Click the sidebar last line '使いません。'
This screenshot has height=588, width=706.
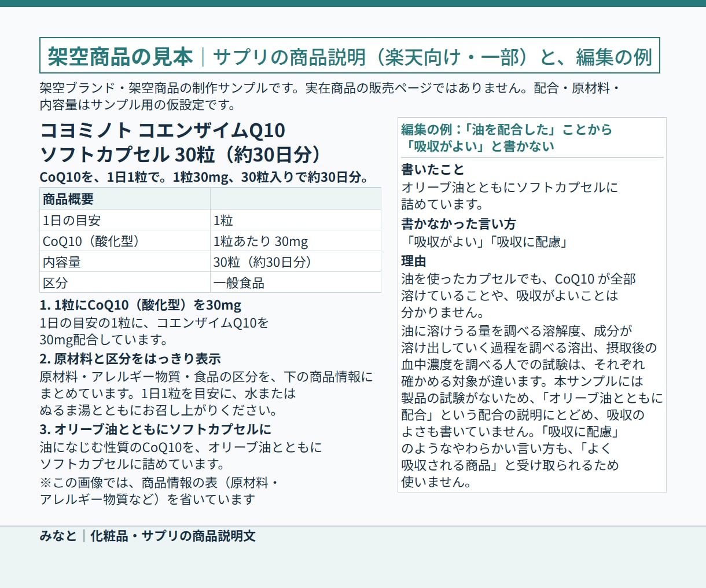pyautogui.click(x=436, y=482)
